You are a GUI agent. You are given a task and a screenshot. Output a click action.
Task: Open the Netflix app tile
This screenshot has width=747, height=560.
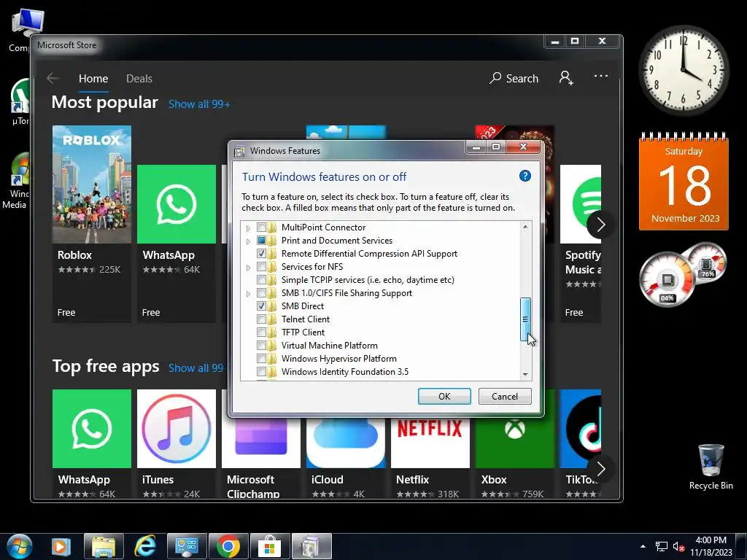click(x=430, y=457)
